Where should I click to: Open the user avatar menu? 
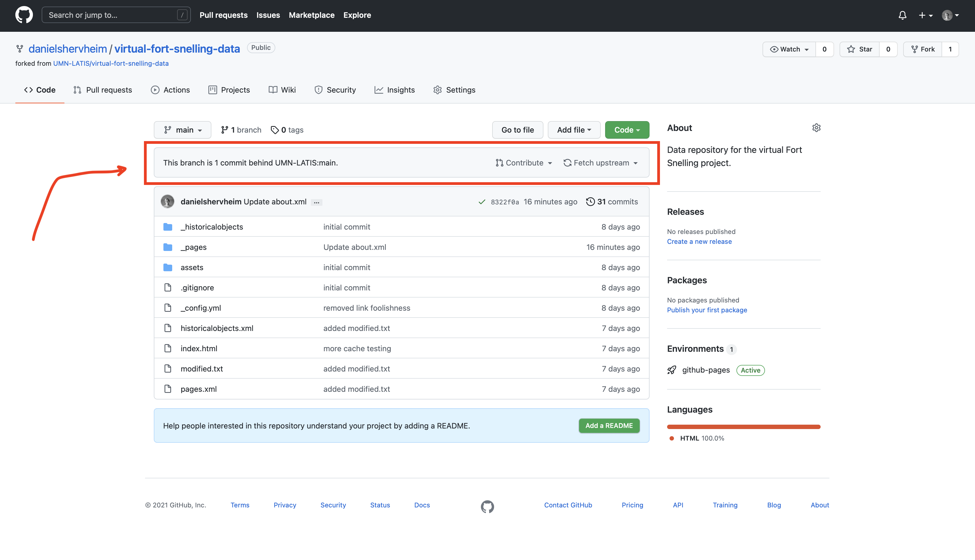tap(950, 15)
